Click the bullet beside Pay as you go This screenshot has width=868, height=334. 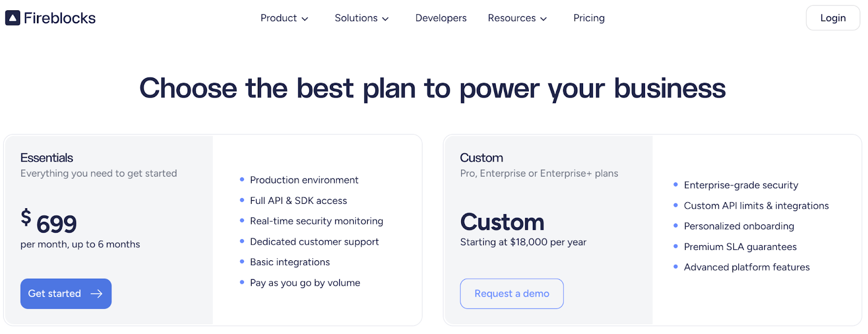pyautogui.click(x=242, y=282)
